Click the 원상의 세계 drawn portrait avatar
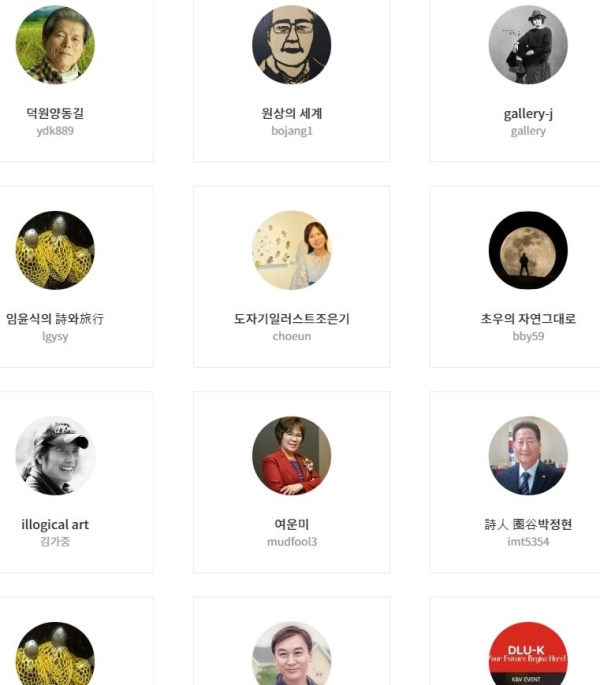Screen dimensions: 600x685 pyautogui.click(x=291, y=45)
